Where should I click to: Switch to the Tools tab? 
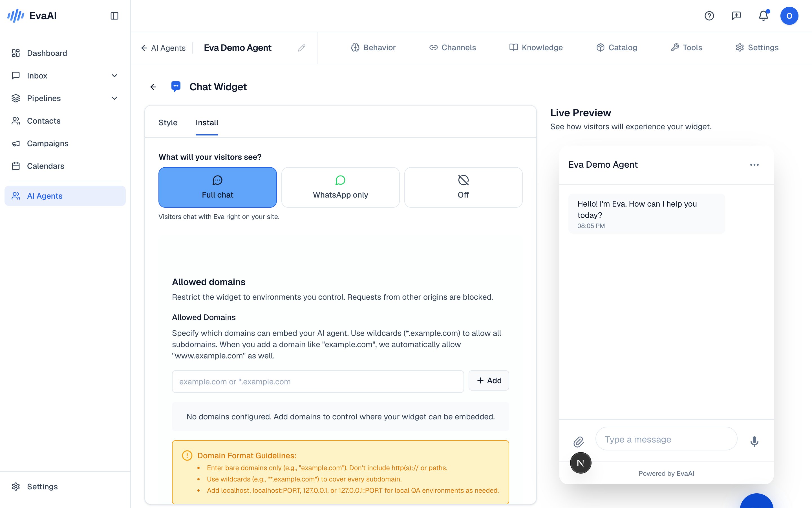click(687, 48)
